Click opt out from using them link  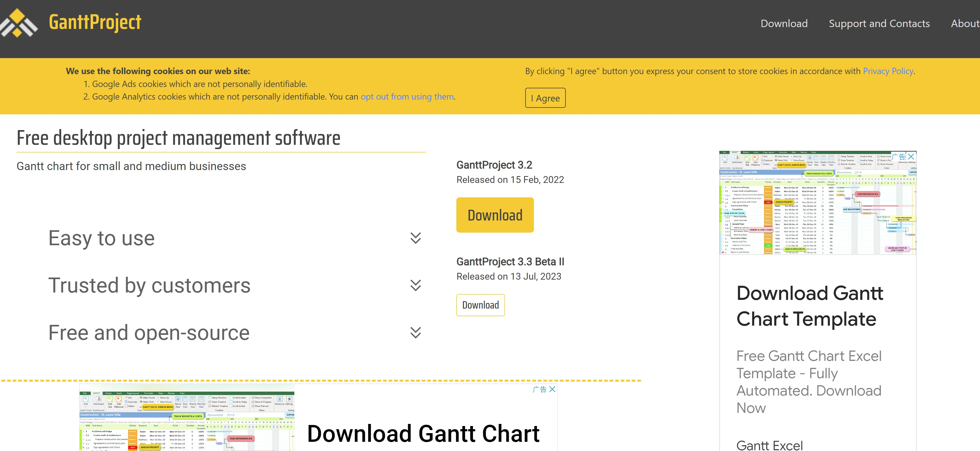[x=407, y=97]
